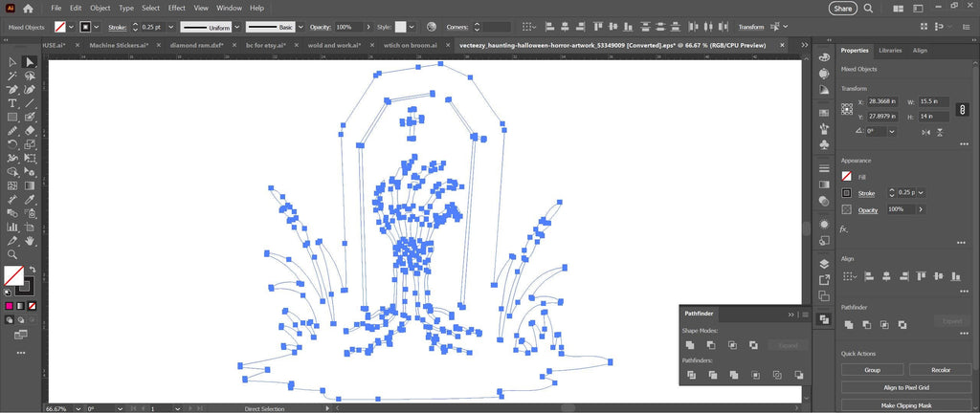Screen dimensions: 980x413
Task: Choose the reference point in Transform
Action: click(847, 109)
